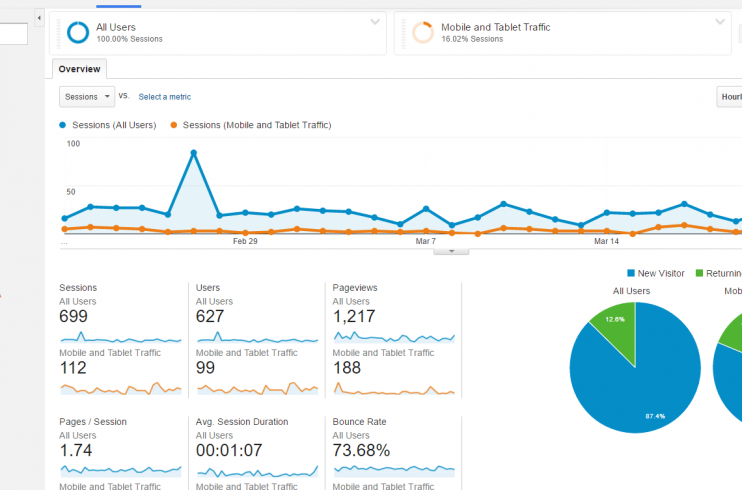Click the New Visitor legend label

pos(661,273)
